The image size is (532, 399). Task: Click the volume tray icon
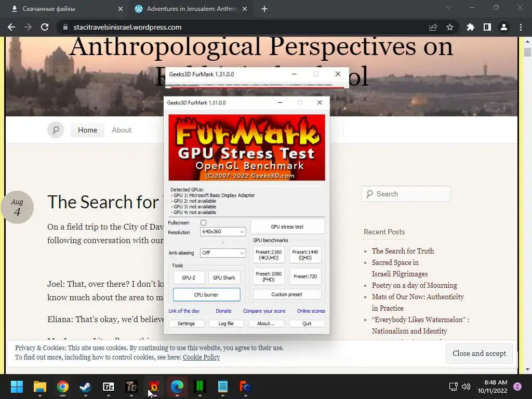pos(466,387)
